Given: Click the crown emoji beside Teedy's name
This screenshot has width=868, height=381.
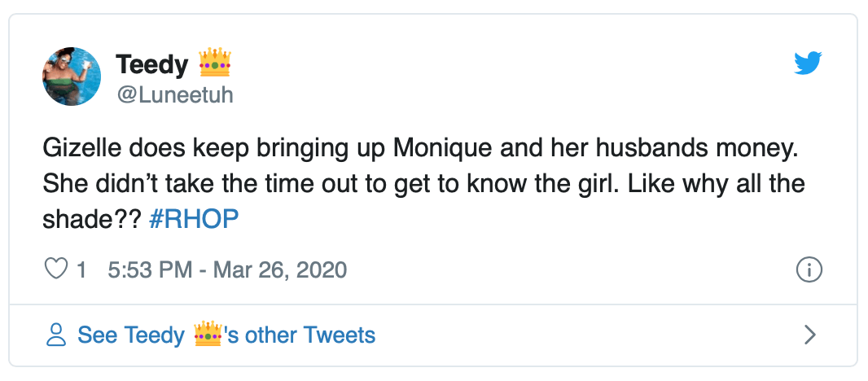Looking at the screenshot, I should (216, 63).
